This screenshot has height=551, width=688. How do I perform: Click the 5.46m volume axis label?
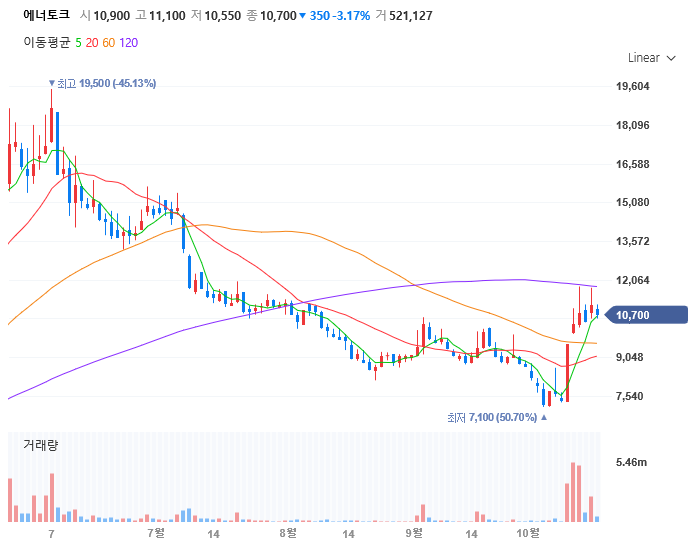tap(631, 462)
